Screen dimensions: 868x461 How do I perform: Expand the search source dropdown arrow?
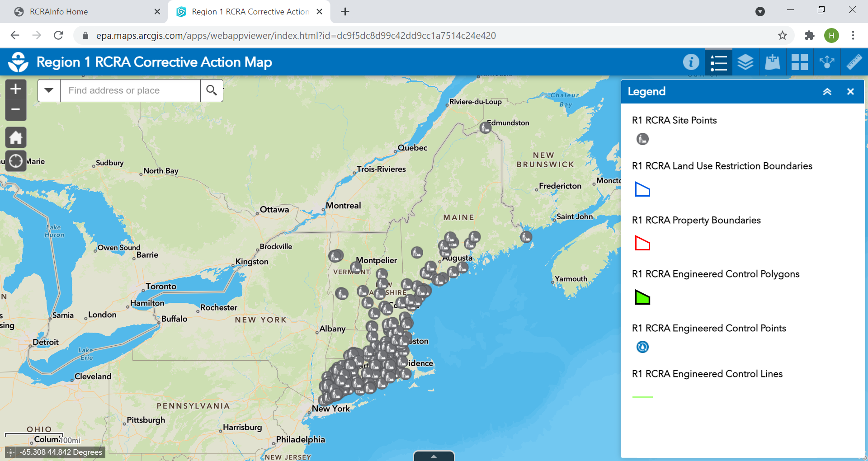(x=49, y=90)
